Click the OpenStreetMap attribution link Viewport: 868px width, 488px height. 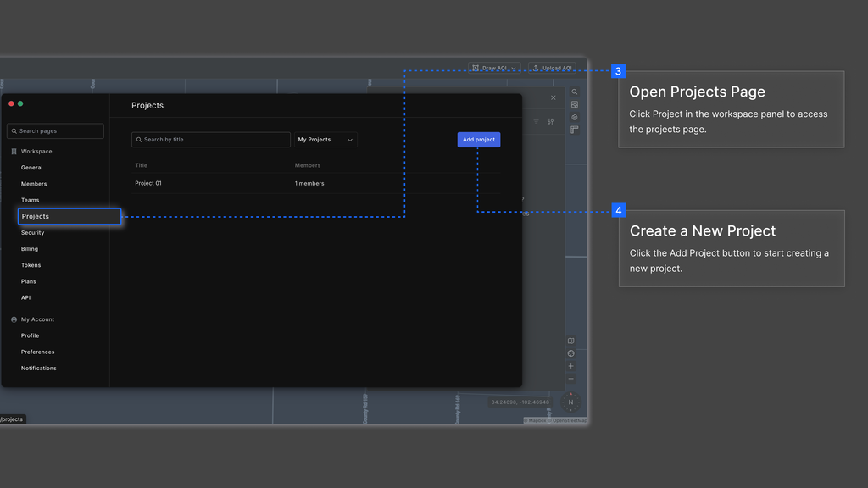tap(568, 420)
